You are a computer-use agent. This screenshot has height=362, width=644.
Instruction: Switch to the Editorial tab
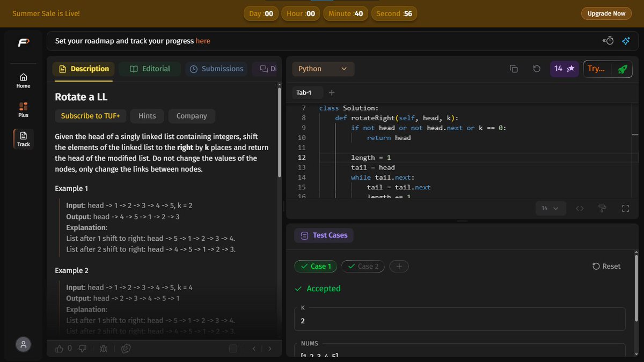pyautogui.click(x=150, y=69)
